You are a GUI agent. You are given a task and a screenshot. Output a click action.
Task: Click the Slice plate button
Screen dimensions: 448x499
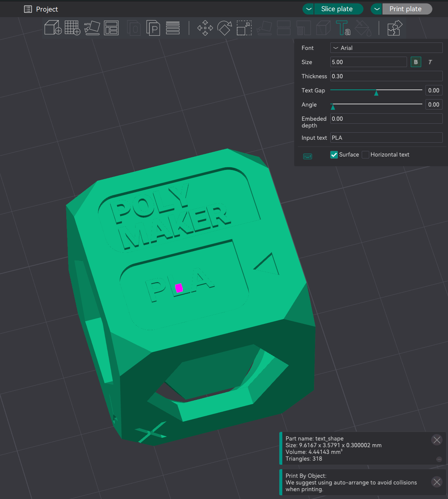tap(339, 9)
